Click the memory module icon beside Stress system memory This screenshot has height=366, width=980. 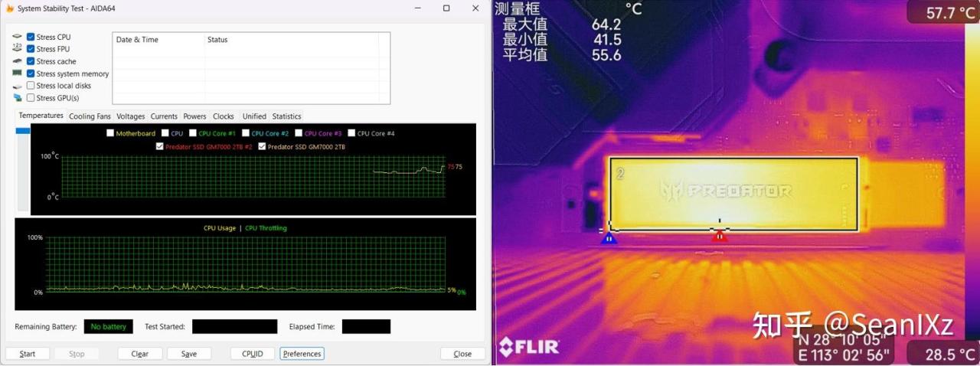click(x=17, y=74)
